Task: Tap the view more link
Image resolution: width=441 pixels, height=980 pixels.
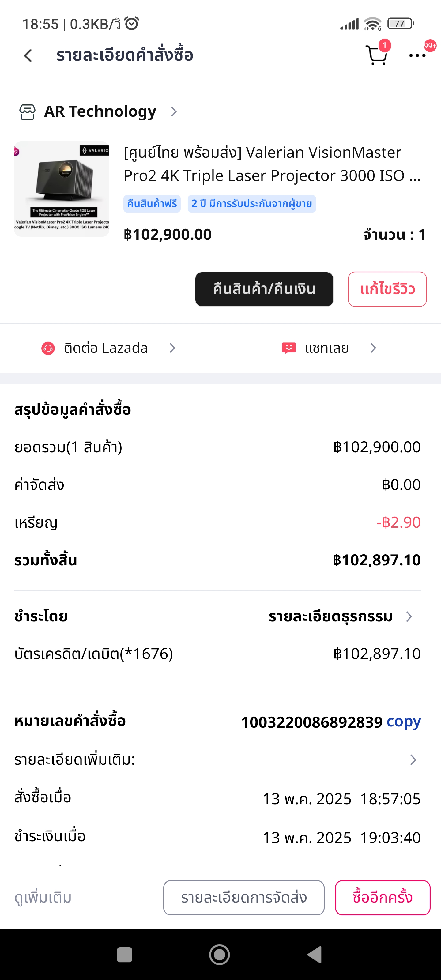Action: [43, 897]
